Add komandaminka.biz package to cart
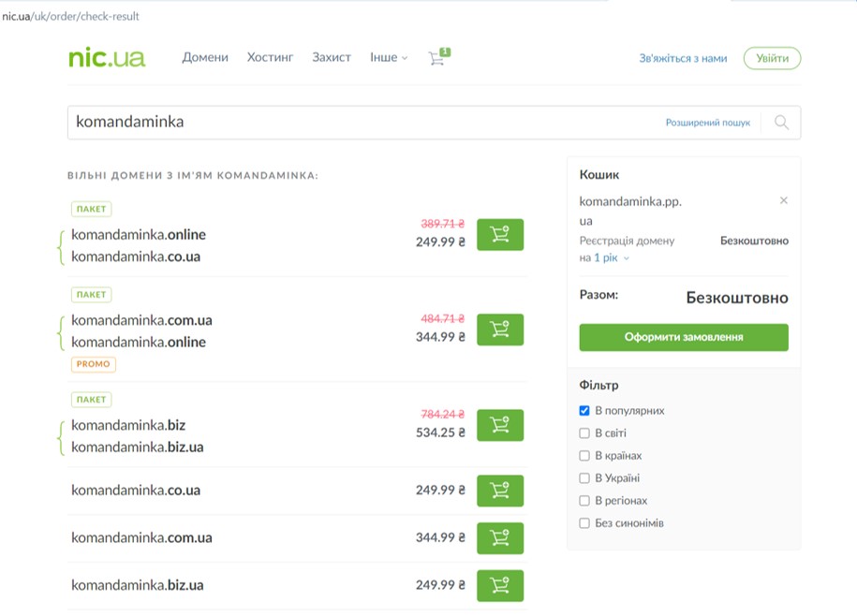Viewport: 857px width, 616px height. 500,425
